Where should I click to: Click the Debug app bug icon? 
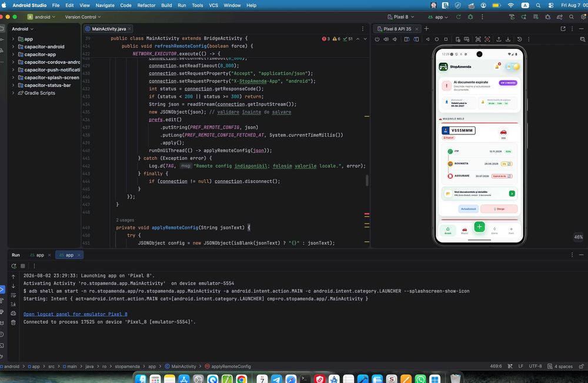470,17
